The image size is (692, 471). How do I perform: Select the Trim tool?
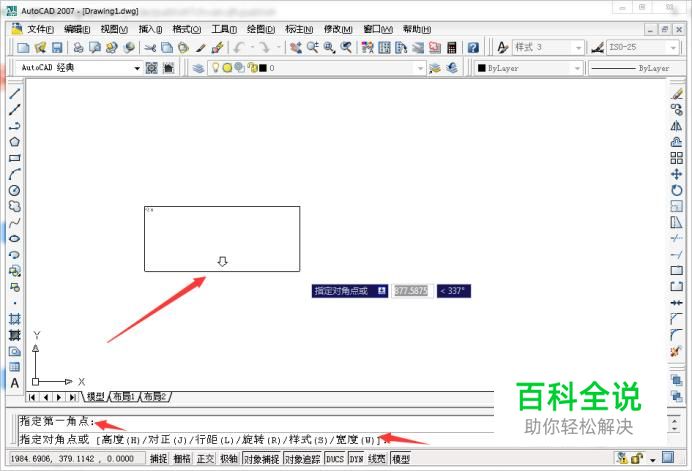pos(677,238)
